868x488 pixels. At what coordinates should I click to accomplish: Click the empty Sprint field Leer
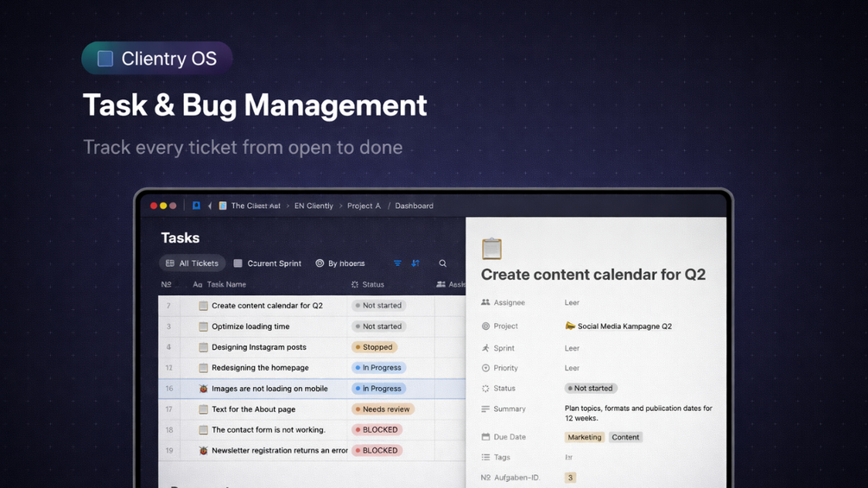coord(572,348)
